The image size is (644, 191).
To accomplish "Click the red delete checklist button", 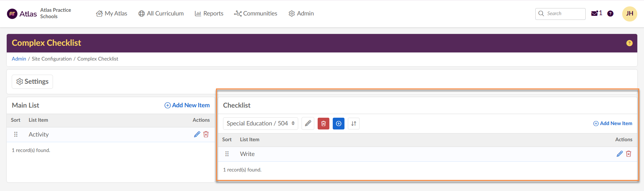I will [323, 123].
